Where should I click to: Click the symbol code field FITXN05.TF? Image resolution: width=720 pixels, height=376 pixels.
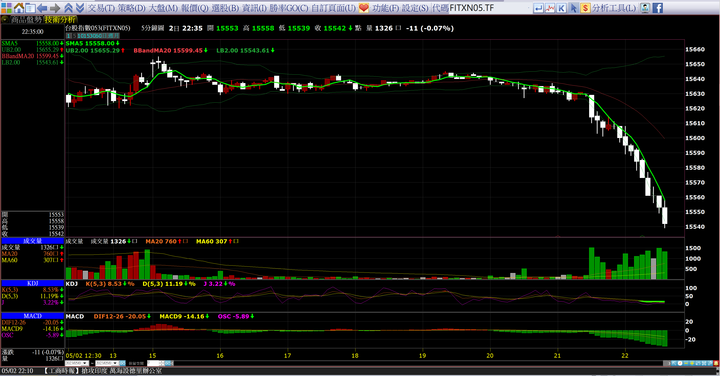(489, 8)
